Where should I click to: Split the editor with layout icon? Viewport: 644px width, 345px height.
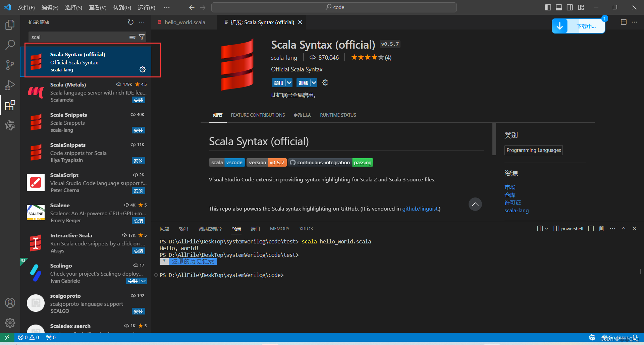coord(624,22)
